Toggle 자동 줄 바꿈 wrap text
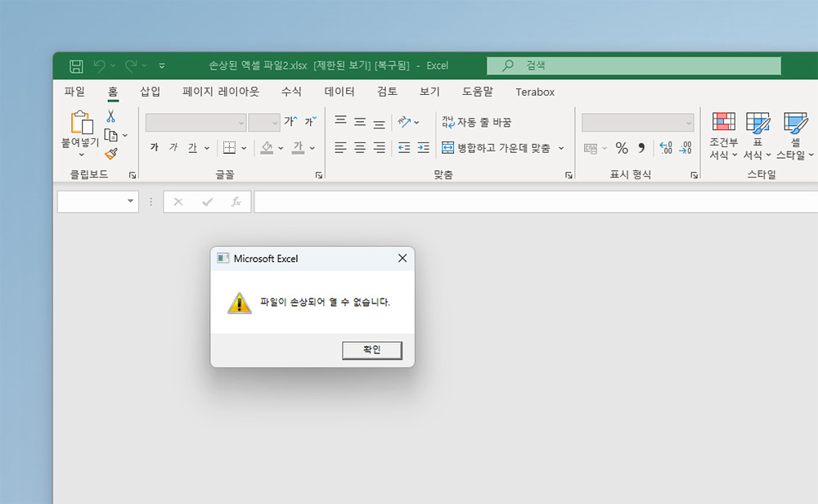The width and height of the screenshot is (818, 504). coord(477,122)
